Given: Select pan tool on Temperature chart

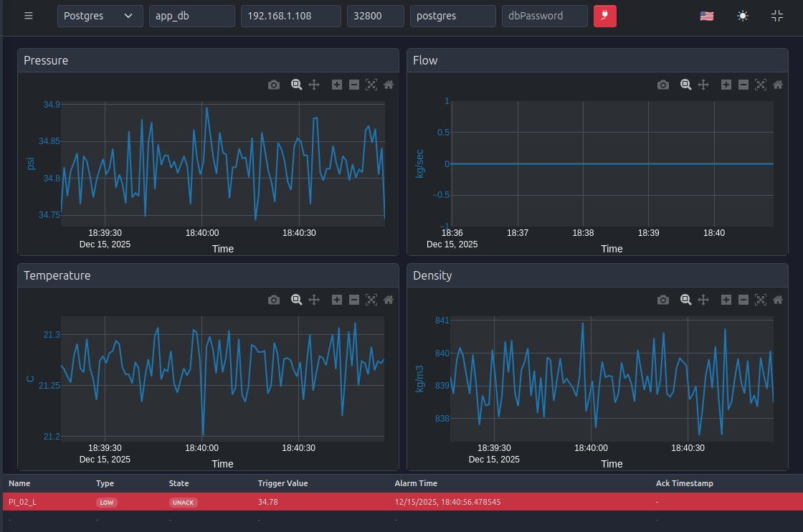Looking at the screenshot, I should pyautogui.click(x=314, y=300).
